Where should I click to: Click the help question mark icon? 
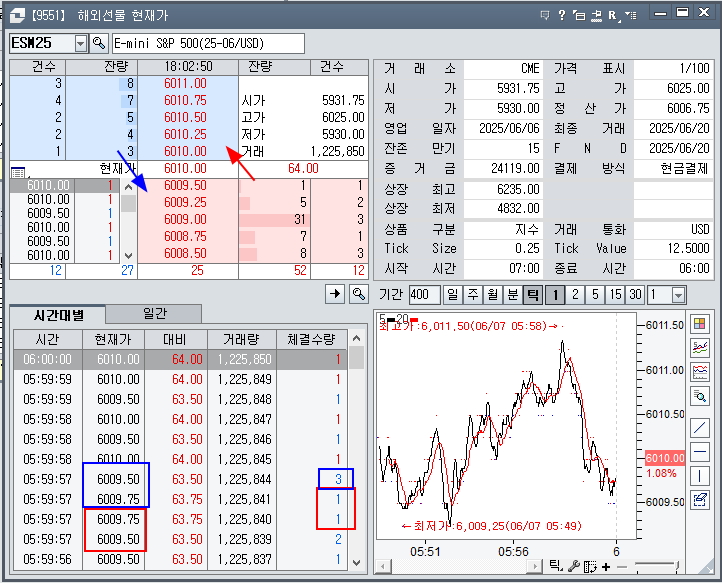point(562,14)
